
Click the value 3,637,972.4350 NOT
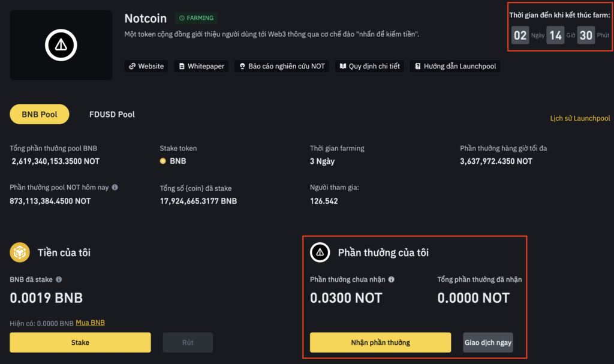pos(496,161)
